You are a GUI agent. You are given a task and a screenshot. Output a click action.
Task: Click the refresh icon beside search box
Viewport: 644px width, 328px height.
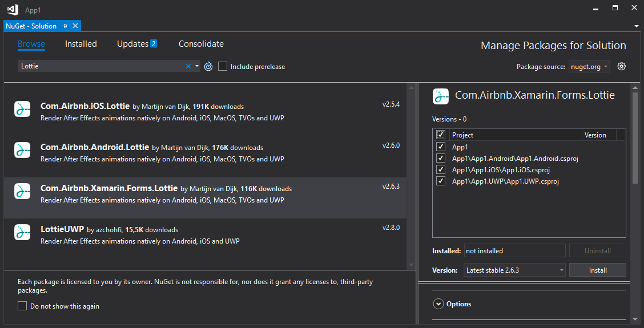point(208,66)
